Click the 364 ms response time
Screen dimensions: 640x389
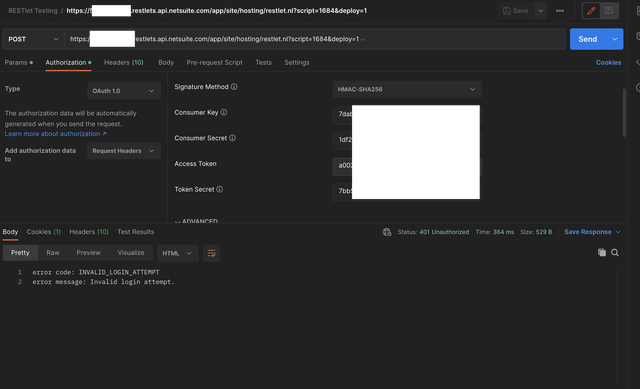pos(503,232)
